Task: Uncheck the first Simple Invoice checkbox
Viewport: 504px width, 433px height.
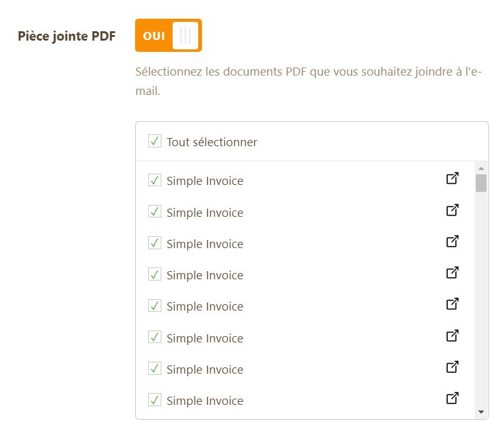Action: (154, 180)
